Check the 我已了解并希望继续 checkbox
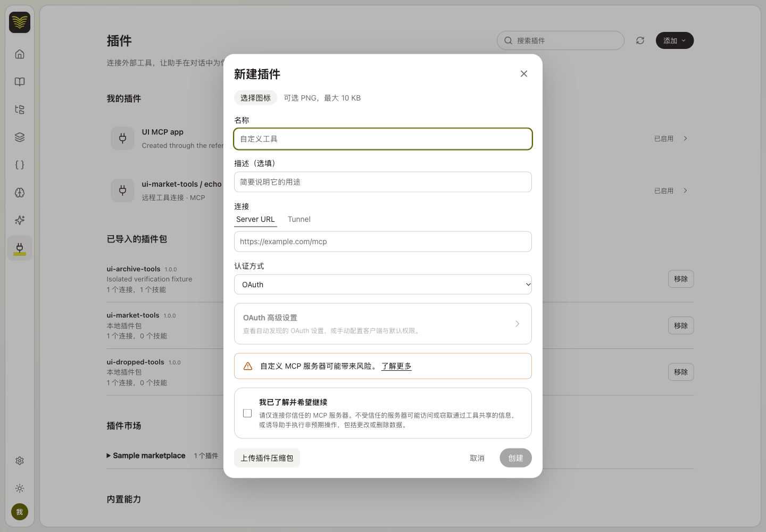 (x=247, y=413)
